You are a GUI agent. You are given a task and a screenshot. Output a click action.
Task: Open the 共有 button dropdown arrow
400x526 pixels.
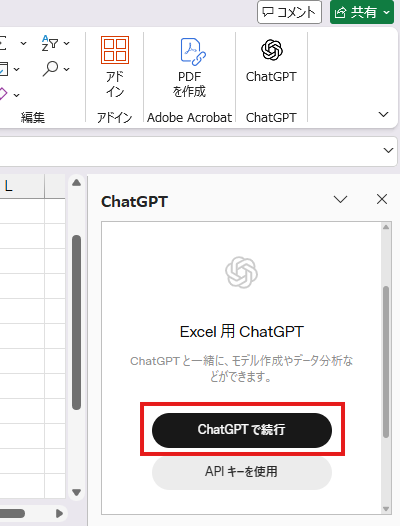click(x=387, y=12)
